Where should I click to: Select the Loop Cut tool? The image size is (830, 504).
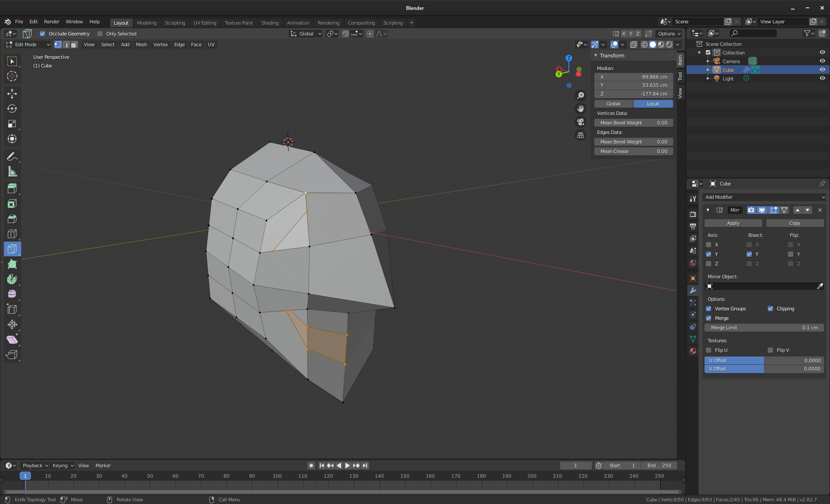(x=12, y=234)
